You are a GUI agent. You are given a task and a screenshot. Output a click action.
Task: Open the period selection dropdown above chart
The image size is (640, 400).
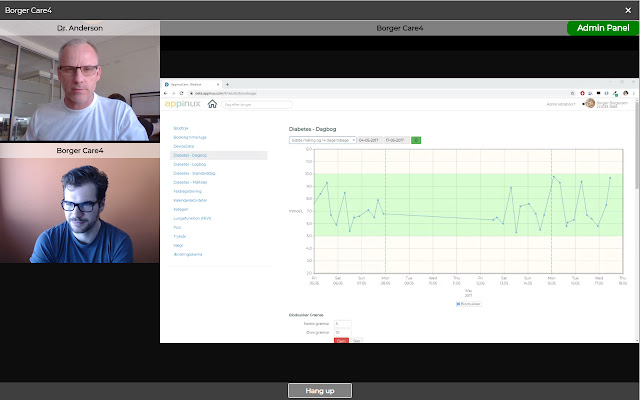click(x=322, y=140)
